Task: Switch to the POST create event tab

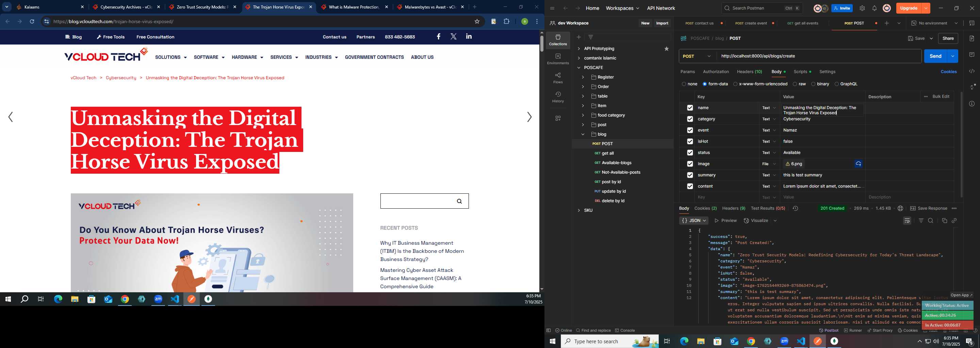Action: click(751, 23)
